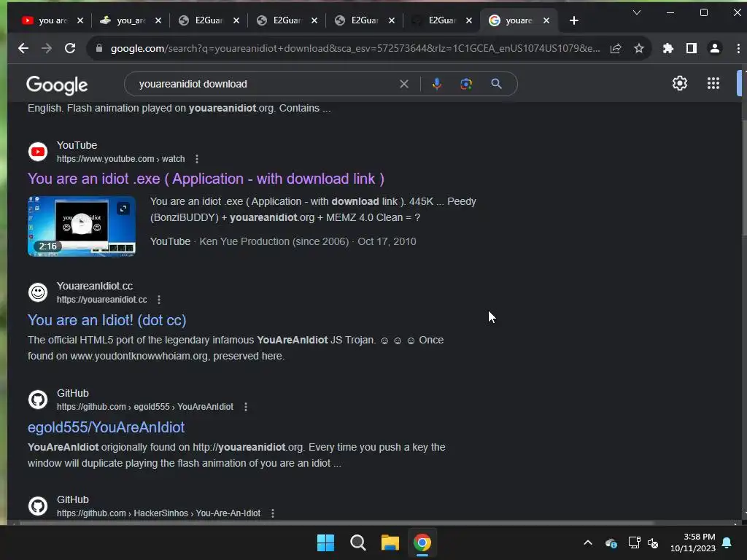Clear the Google search box text
747x560 pixels.
point(404,84)
